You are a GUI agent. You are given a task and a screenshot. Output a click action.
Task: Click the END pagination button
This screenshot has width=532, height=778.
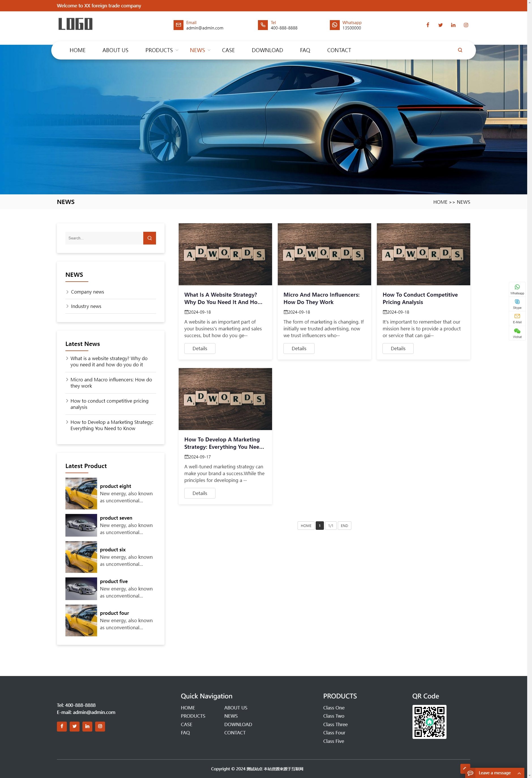(x=344, y=526)
